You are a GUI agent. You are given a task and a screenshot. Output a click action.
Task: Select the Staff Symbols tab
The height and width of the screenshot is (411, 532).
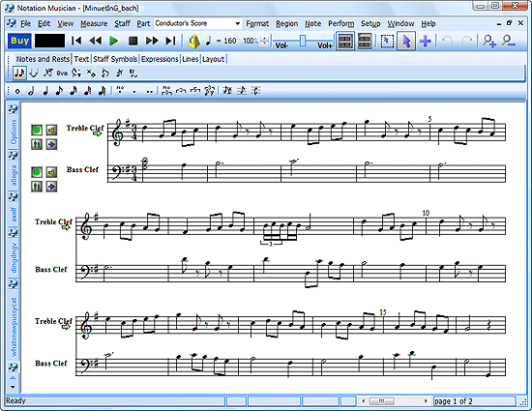115,59
